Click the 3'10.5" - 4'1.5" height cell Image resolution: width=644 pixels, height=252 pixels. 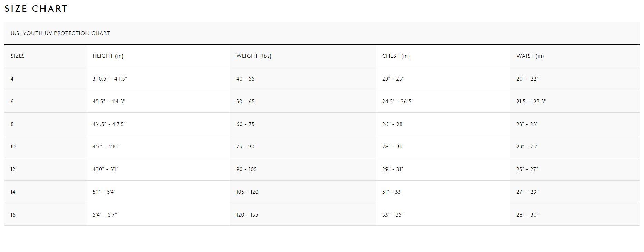(110, 79)
